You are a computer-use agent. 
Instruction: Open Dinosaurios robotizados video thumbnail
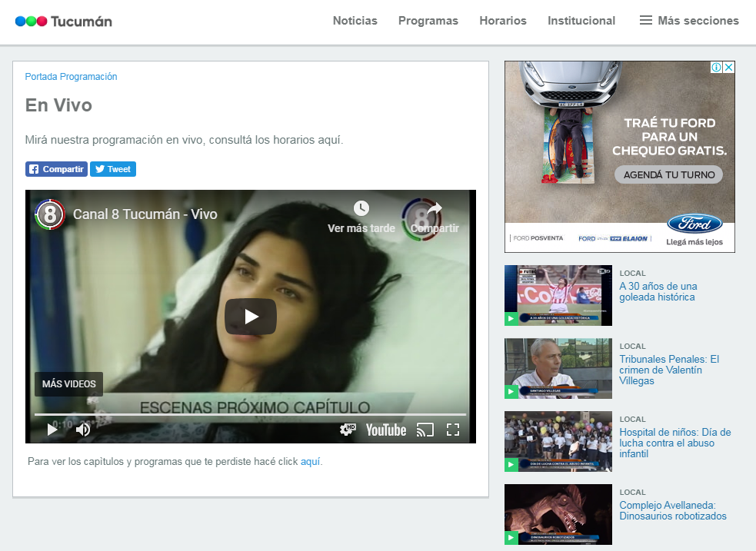click(558, 514)
